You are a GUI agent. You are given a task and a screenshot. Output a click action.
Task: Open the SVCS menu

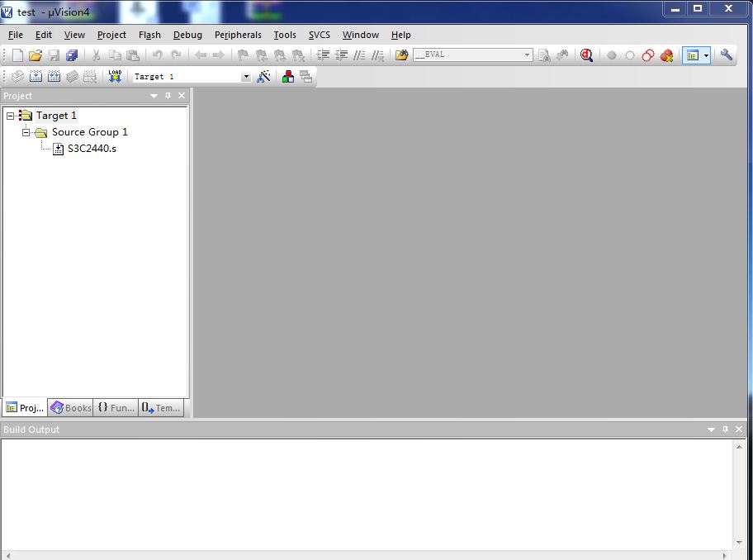pos(319,35)
